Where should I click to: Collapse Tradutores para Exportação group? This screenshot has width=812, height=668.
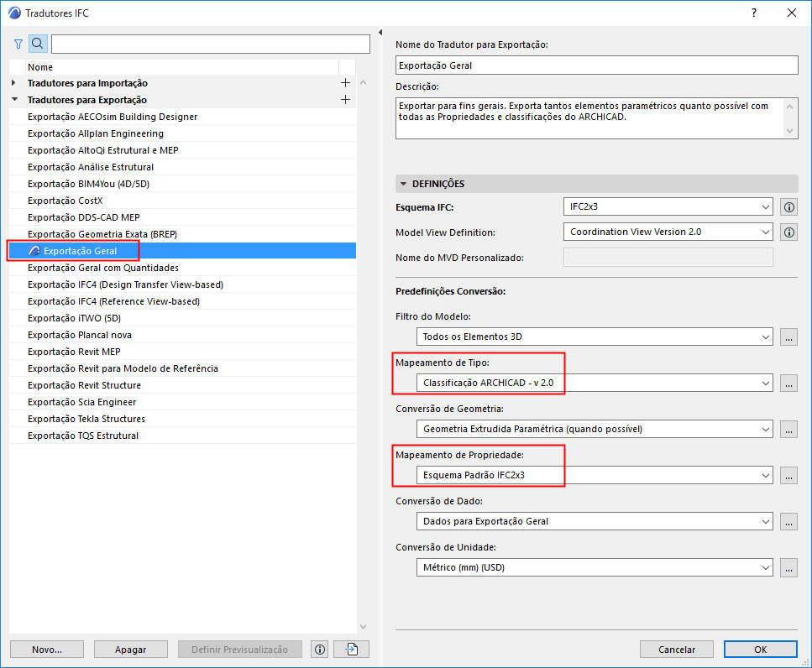click(x=14, y=99)
